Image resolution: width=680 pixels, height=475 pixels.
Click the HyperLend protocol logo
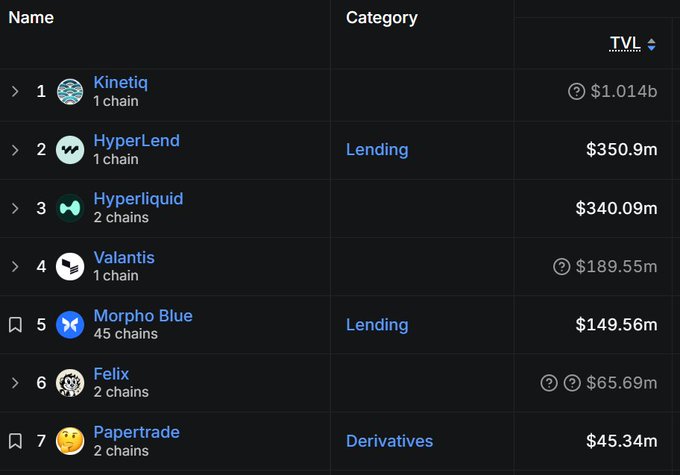[70, 150]
